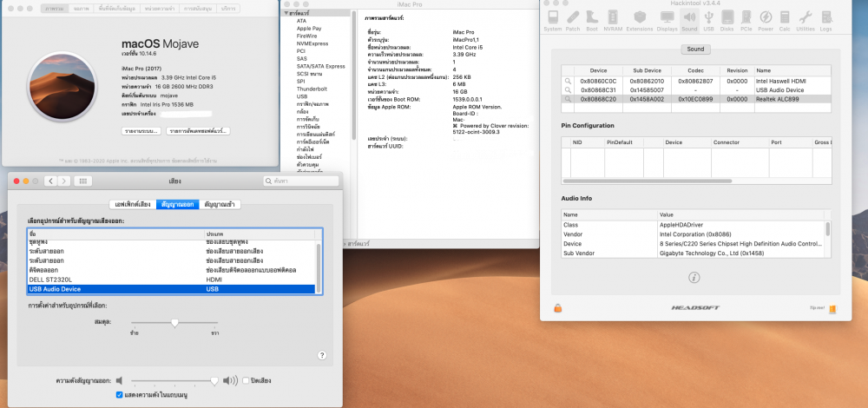Open the Extensions tab in Hackintool
Screen dimensions: 868x408
click(640, 21)
